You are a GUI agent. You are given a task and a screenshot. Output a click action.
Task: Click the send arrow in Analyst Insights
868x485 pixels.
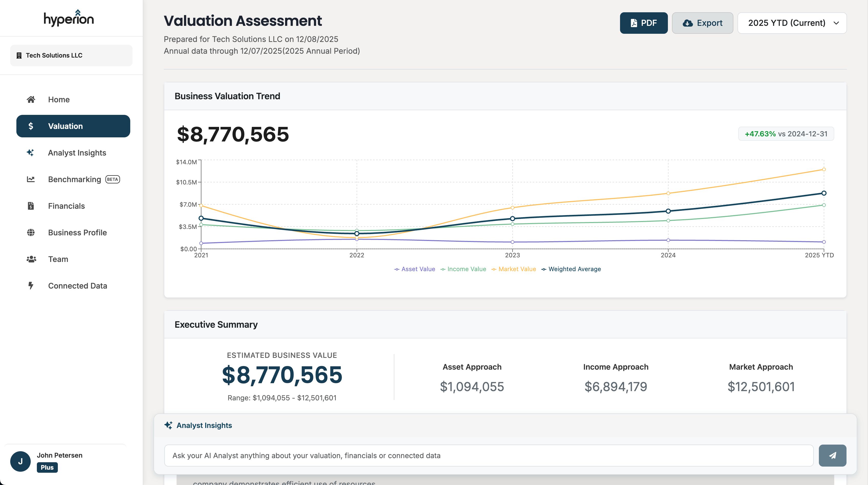[x=832, y=455]
